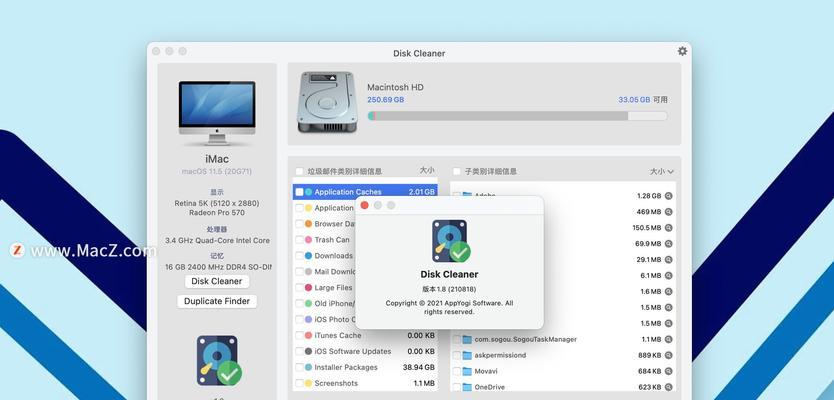Click the dark dot beside iOS Software Updates
The image size is (834, 400).
point(308,352)
